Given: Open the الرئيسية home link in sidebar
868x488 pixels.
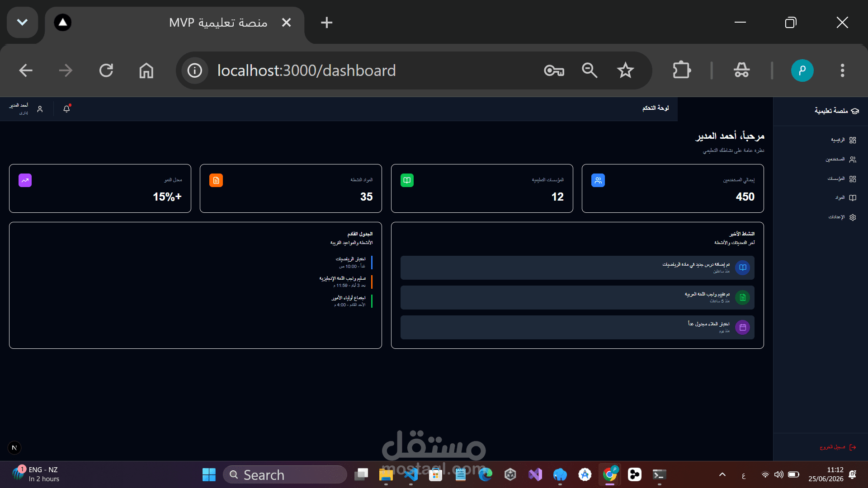Looking at the screenshot, I should (x=844, y=140).
